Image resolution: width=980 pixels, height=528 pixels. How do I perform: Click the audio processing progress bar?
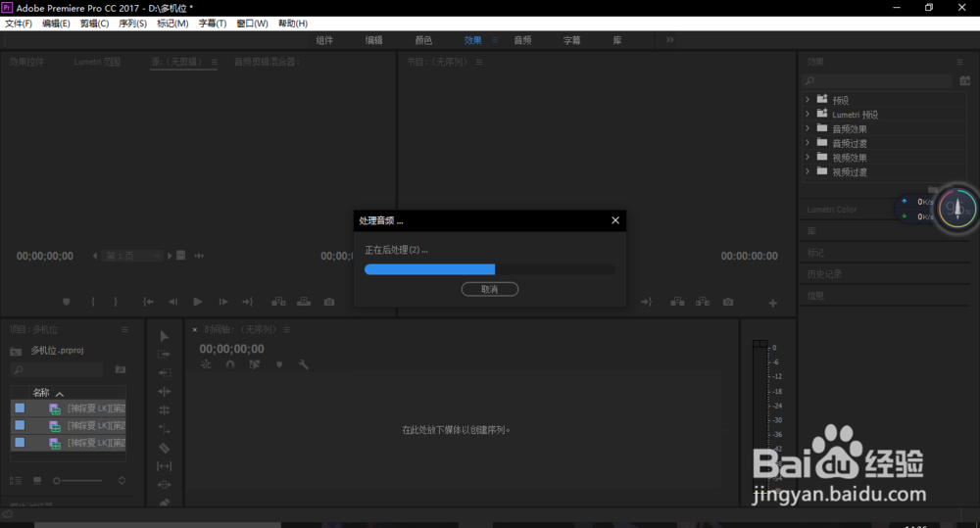point(489,269)
